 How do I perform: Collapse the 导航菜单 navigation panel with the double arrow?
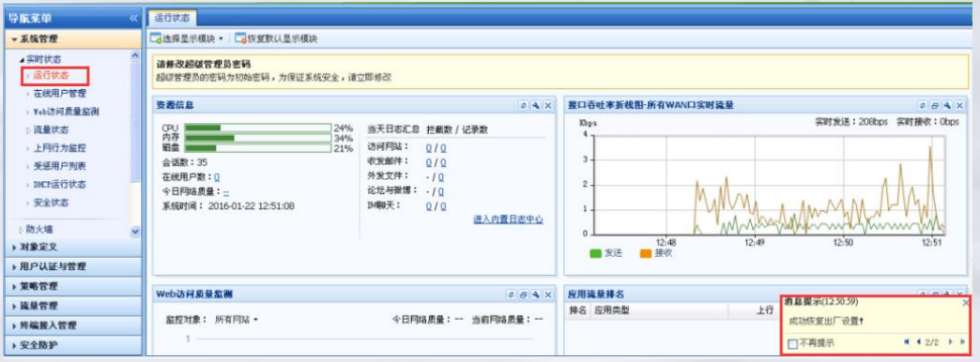[133, 19]
